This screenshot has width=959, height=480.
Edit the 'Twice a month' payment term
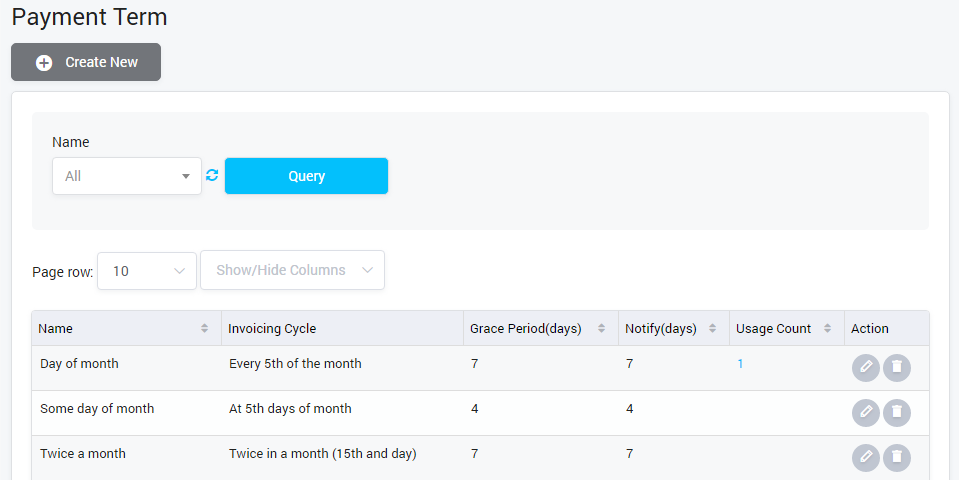(865, 457)
